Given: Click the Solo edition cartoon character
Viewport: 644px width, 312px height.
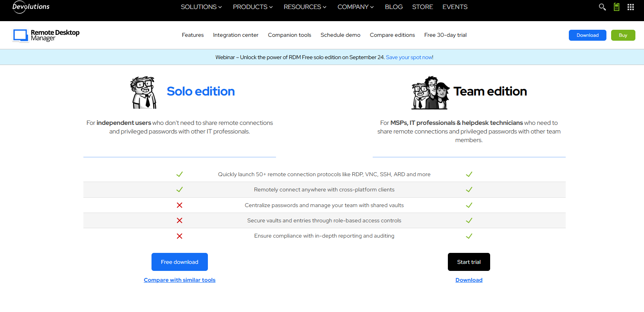Looking at the screenshot, I should [143, 92].
